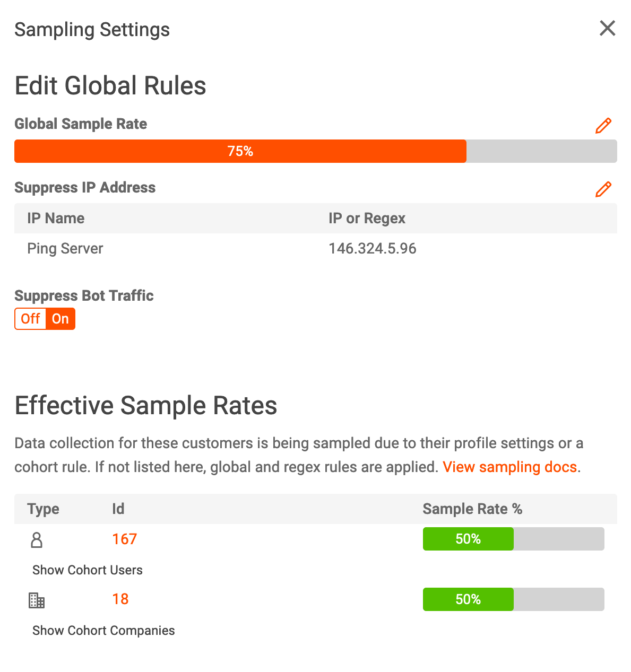The width and height of the screenshot is (631, 672).
Task: Click the Sample Rate % column header
Action: tap(472, 509)
